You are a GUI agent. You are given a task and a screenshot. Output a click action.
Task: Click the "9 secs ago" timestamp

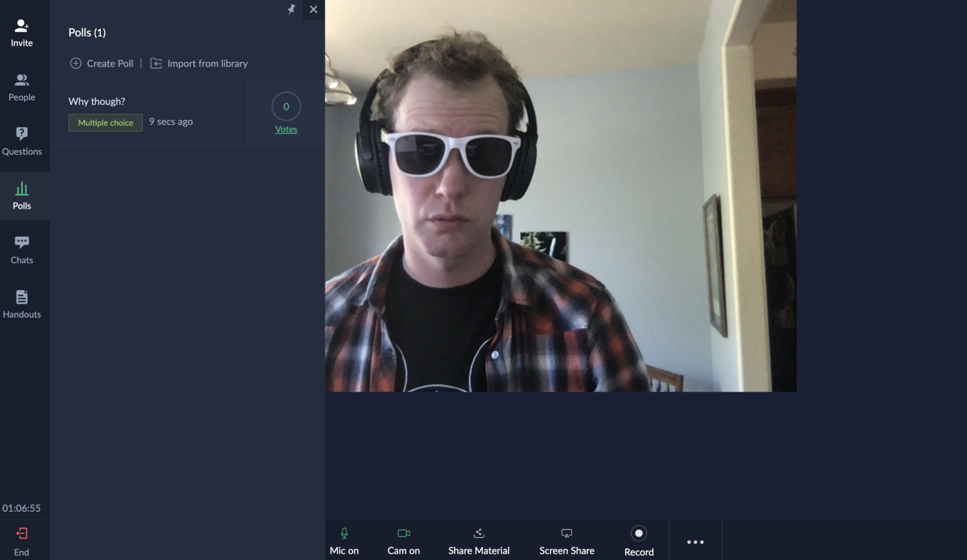tap(171, 122)
